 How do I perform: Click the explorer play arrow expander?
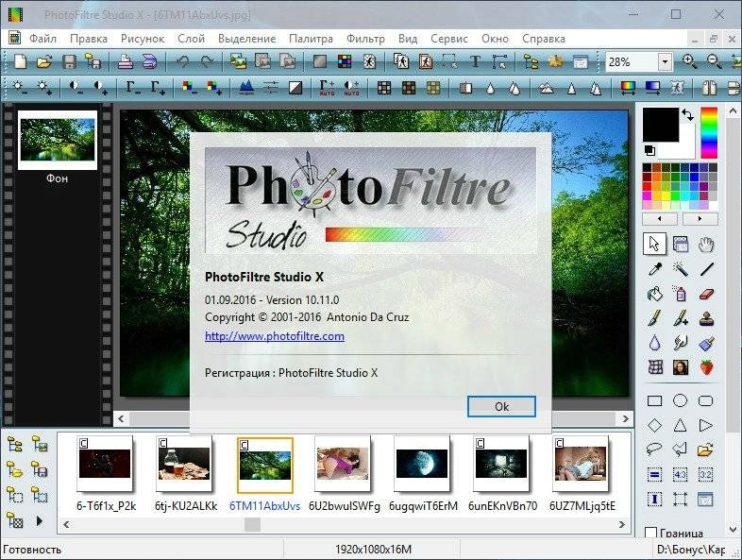tap(40, 521)
